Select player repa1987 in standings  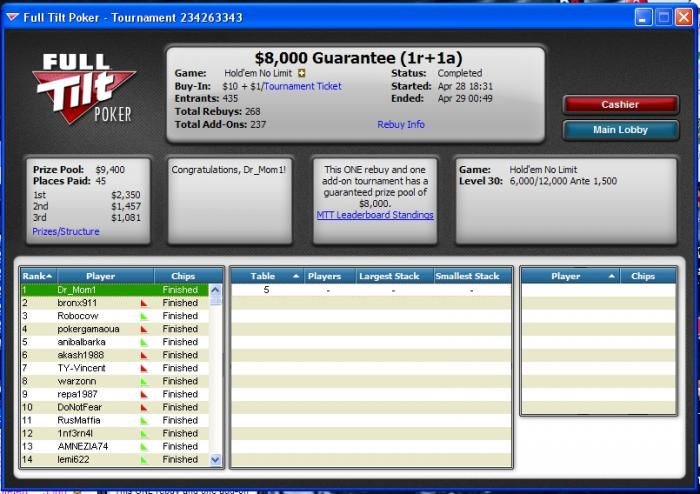click(115, 394)
